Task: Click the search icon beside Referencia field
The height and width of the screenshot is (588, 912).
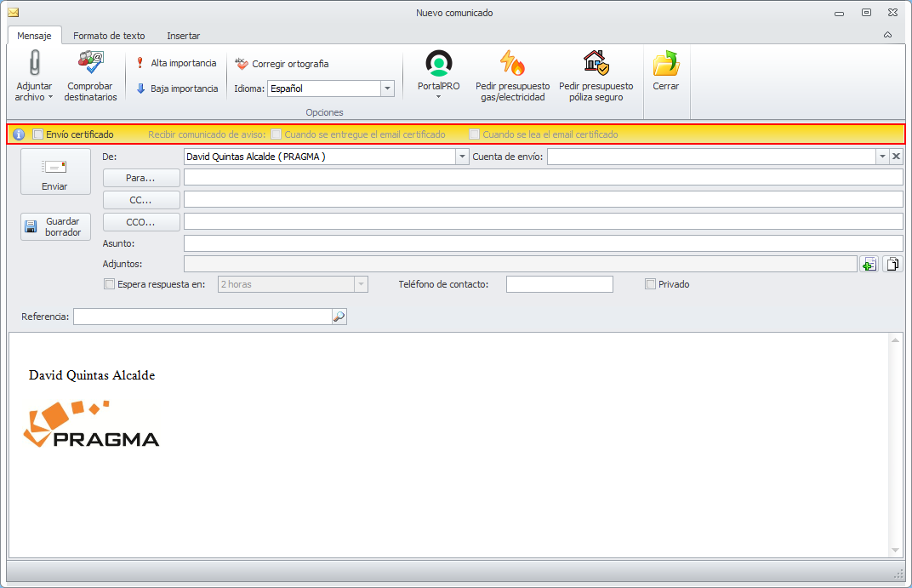Action: point(339,317)
